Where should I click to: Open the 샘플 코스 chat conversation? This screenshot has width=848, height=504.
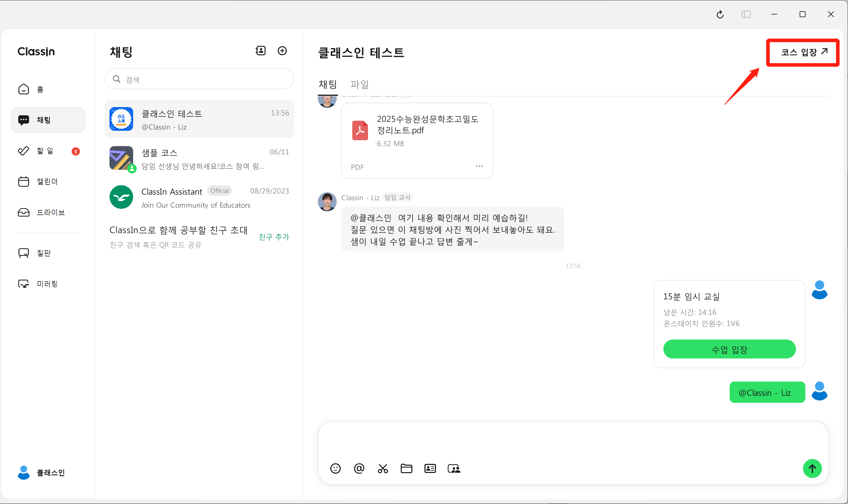pyautogui.click(x=199, y=158)
